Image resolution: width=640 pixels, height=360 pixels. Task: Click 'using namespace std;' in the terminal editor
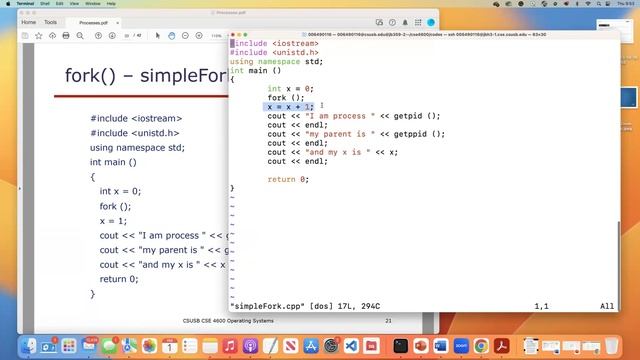[x=276, y=62]
